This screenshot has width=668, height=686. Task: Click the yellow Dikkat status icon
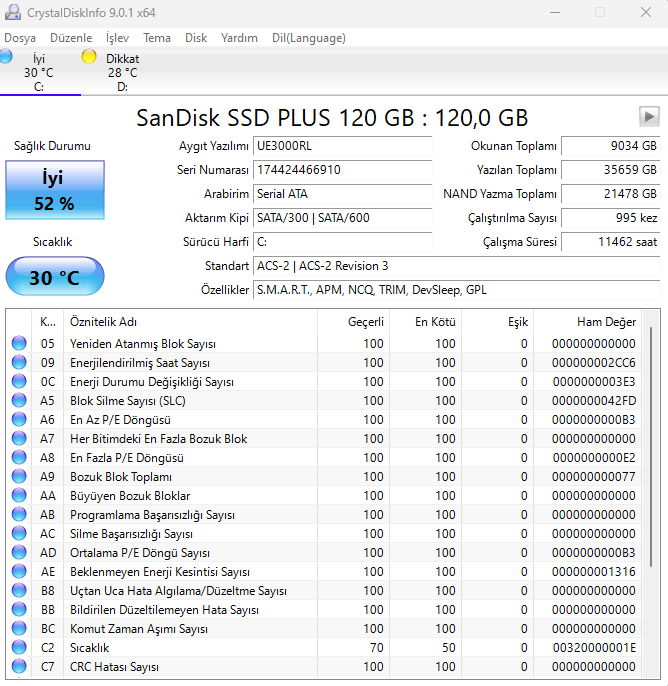89,56
